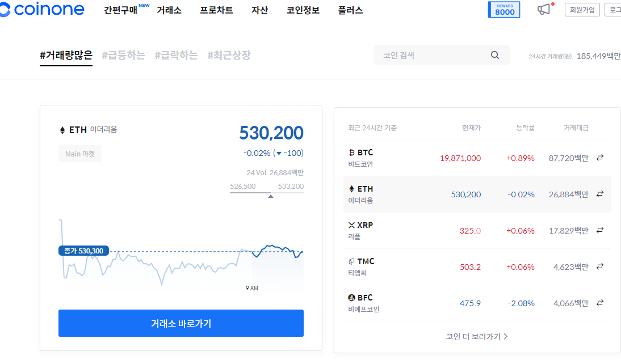The width and height of the screenshot is (621, 364).
Task: Select the #거래량많은 tab
Action: click(x=66, y=55)
